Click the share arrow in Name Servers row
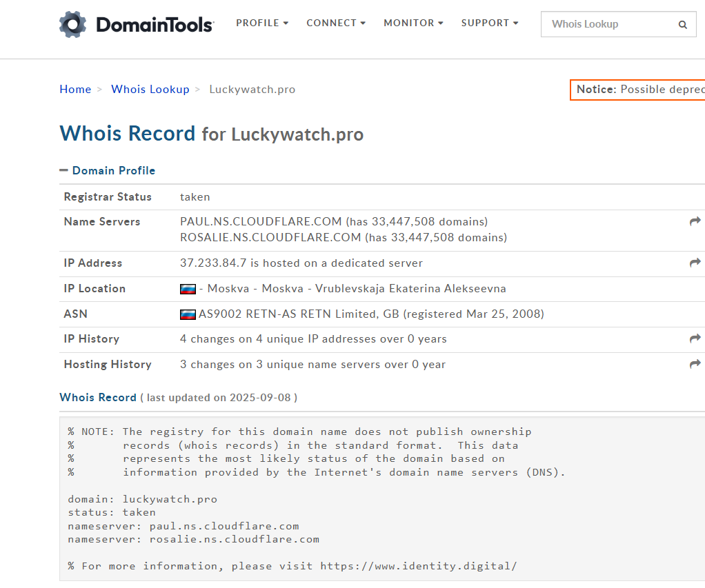This screenshot has width=705, height=588. 695,221
